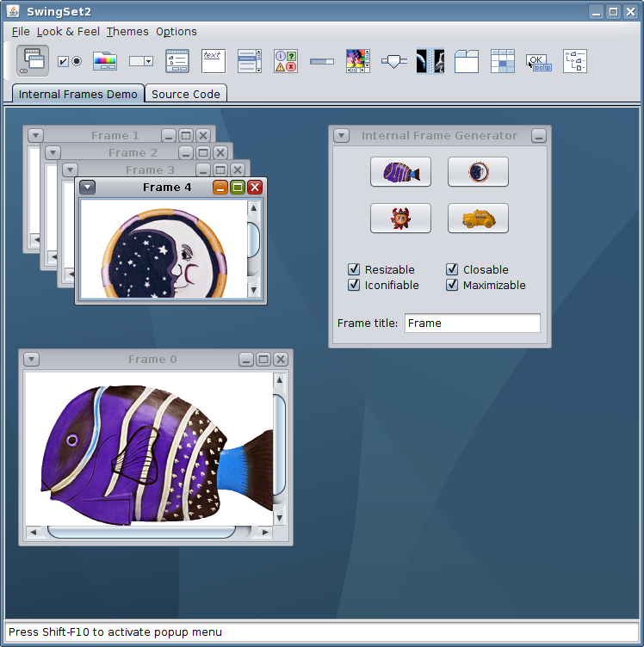Switch to the Source Code tab
The width and height of the screenshot is (644, 647).
pos(186,94)
